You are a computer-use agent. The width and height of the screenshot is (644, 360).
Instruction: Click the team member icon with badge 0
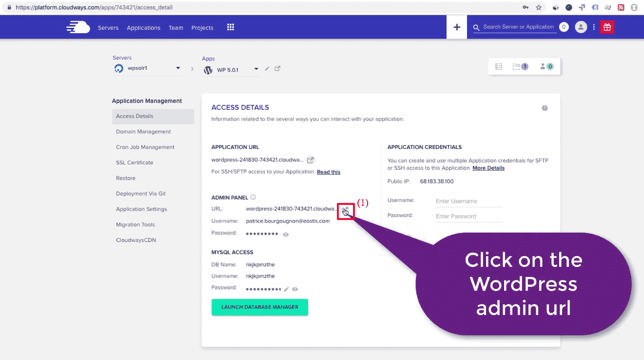click(x=546, y=67)
